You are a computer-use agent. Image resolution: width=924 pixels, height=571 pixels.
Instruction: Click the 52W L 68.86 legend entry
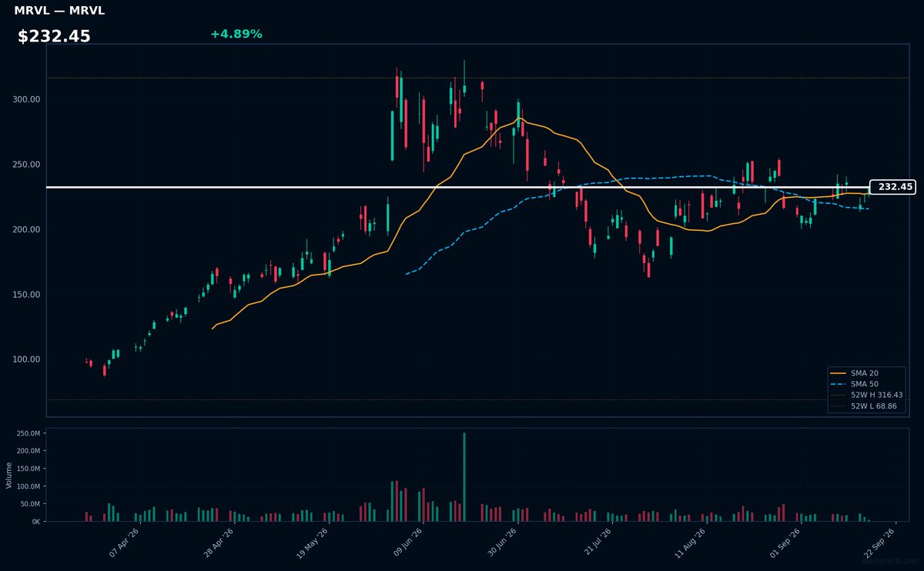pyautogui.click(x=865, y=406)
